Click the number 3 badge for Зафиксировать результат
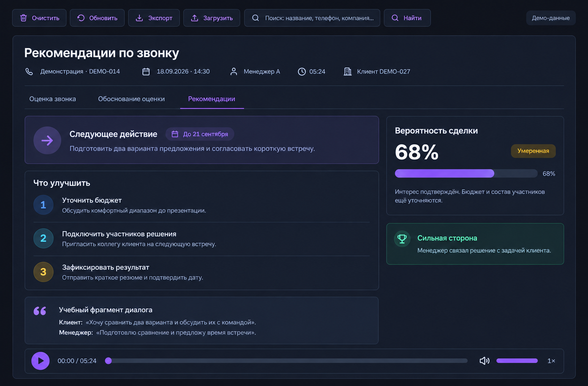Image resolution: width=588 pixels, height=386 pixels. coord(43,272)
